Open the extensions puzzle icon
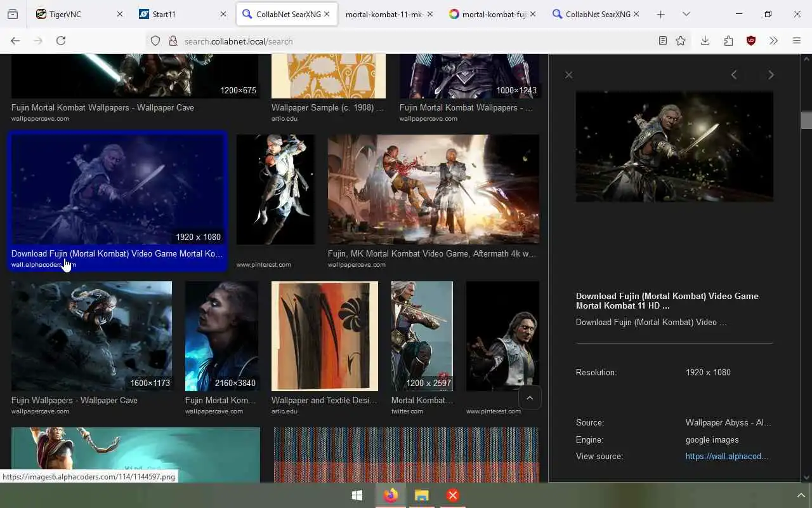Image resolution: width=812 pixels, height=508 pixels. 728,41
